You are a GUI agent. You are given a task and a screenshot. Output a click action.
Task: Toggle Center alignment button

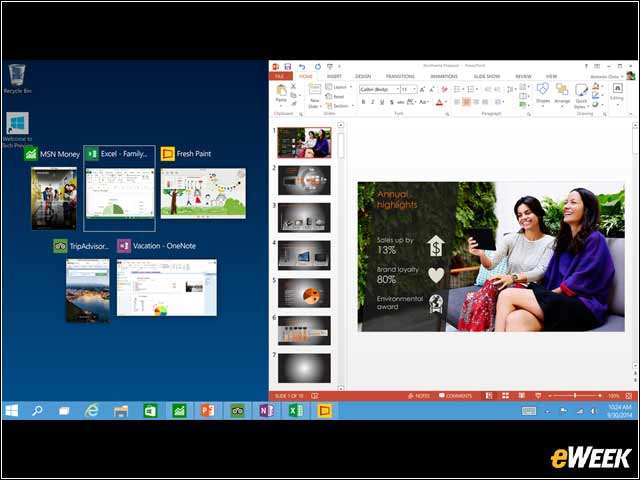click(466, 102)
